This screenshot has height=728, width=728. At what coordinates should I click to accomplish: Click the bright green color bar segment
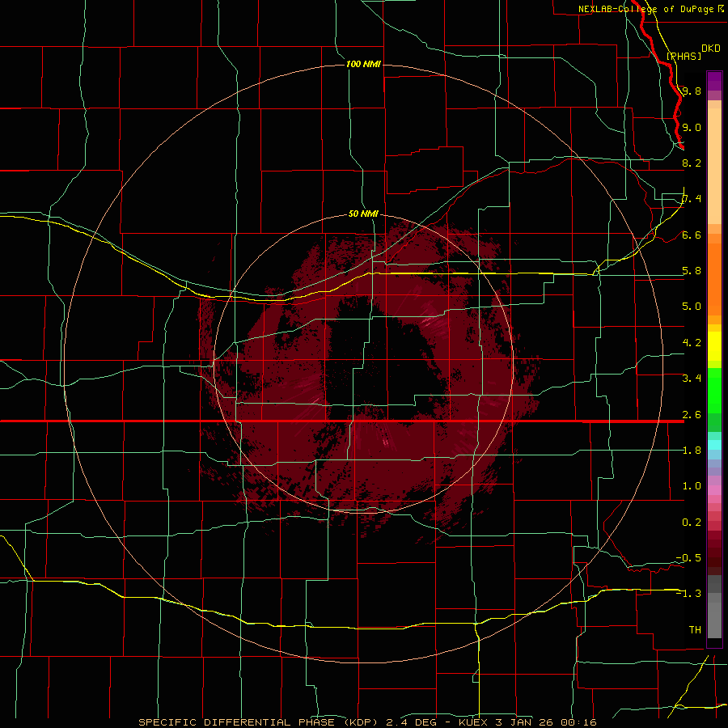(714, 392)
